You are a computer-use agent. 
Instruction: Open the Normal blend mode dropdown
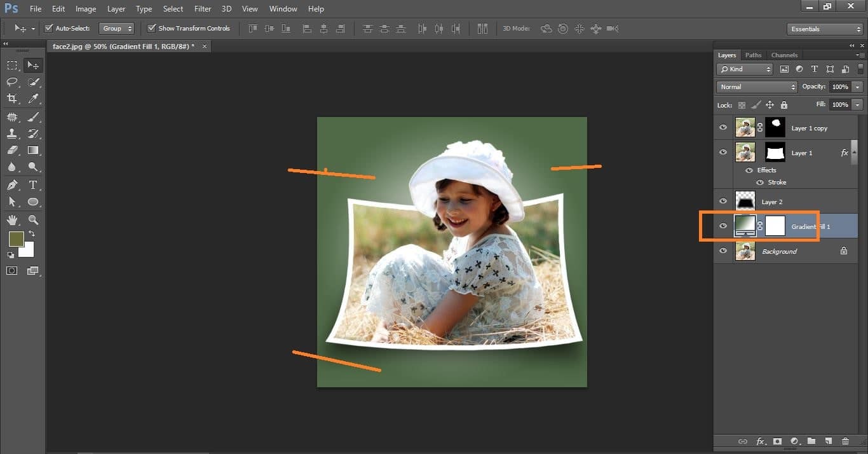point(756,87)
